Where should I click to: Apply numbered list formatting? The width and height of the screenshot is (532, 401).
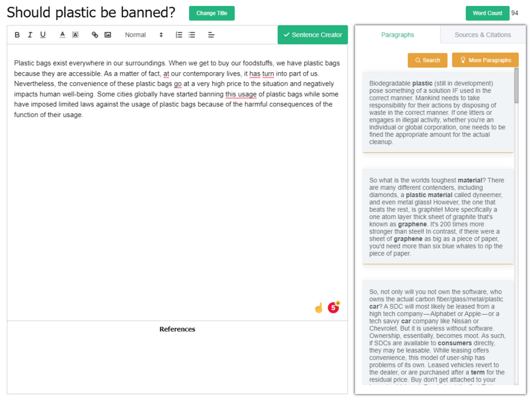coord(179,35)
